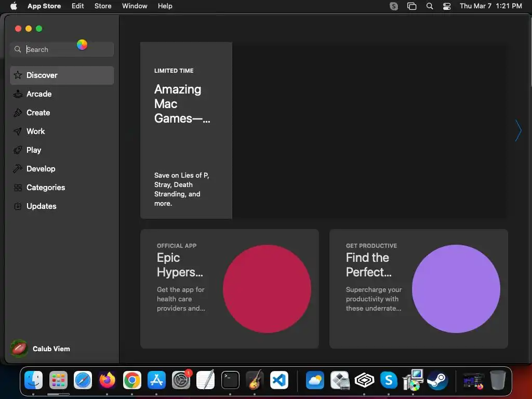This screenshot has width=532, height=399.
Task: Browse Categories in the sidebar
Action: [62, 187]
